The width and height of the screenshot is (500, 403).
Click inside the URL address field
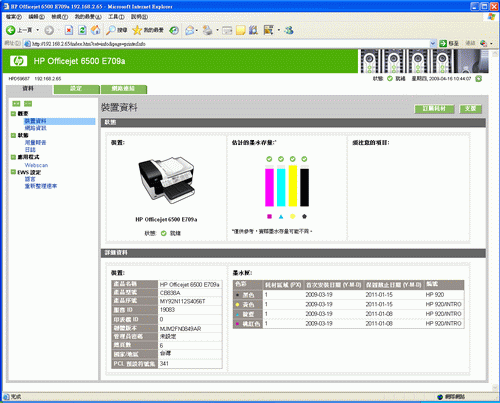point(230,44)
